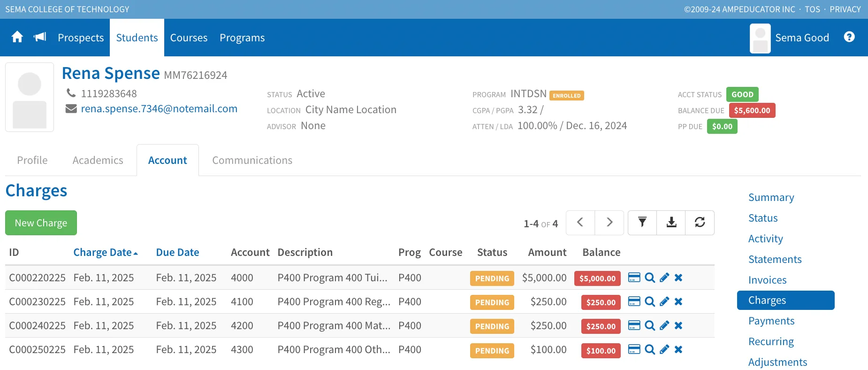This screenshot has height=370, width=868.
Task: Open the help question mark icon
Action: [849, 37]
